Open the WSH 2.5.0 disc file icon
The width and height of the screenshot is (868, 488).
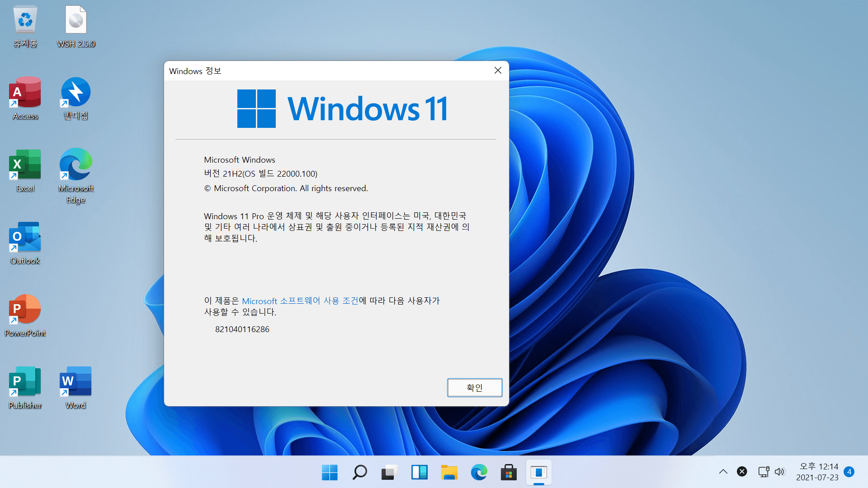pyautogui.click(x=76, y=26)
